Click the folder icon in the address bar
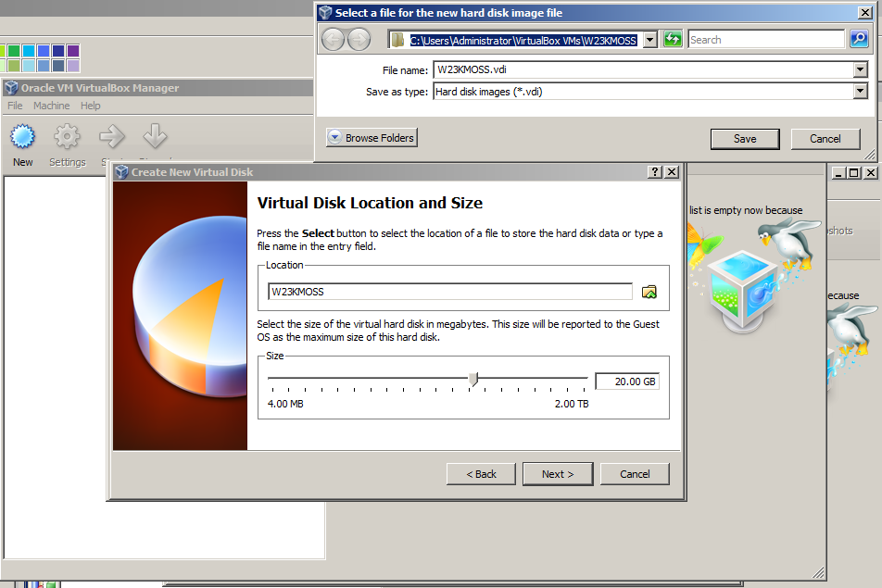The height and width of the screenshot is (588, 882). tap(397, 40)
